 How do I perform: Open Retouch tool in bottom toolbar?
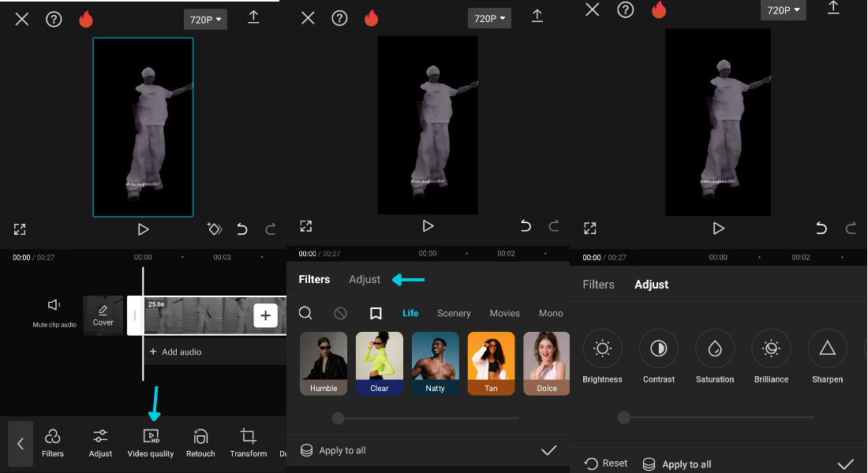click(200, 443)
